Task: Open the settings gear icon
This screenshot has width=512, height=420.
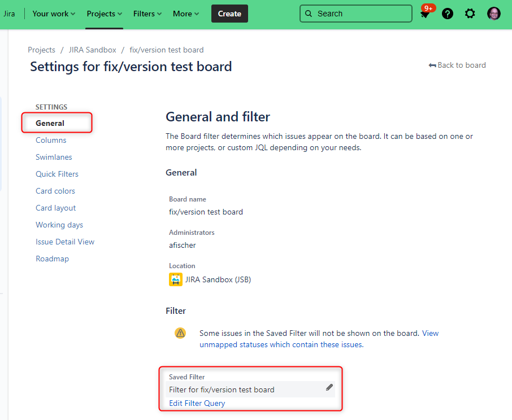Action: [x=470, y=14]
